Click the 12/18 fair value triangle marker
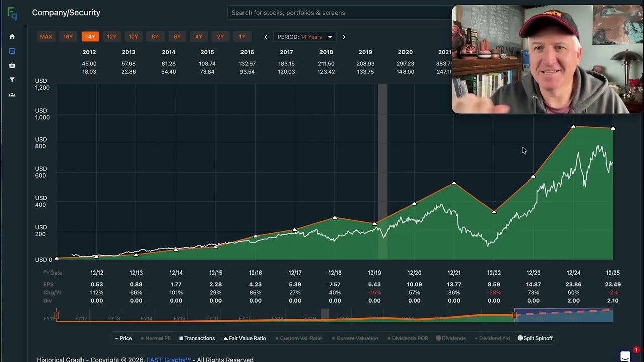This screenshot has height=362, width=644. pos(335,218)
